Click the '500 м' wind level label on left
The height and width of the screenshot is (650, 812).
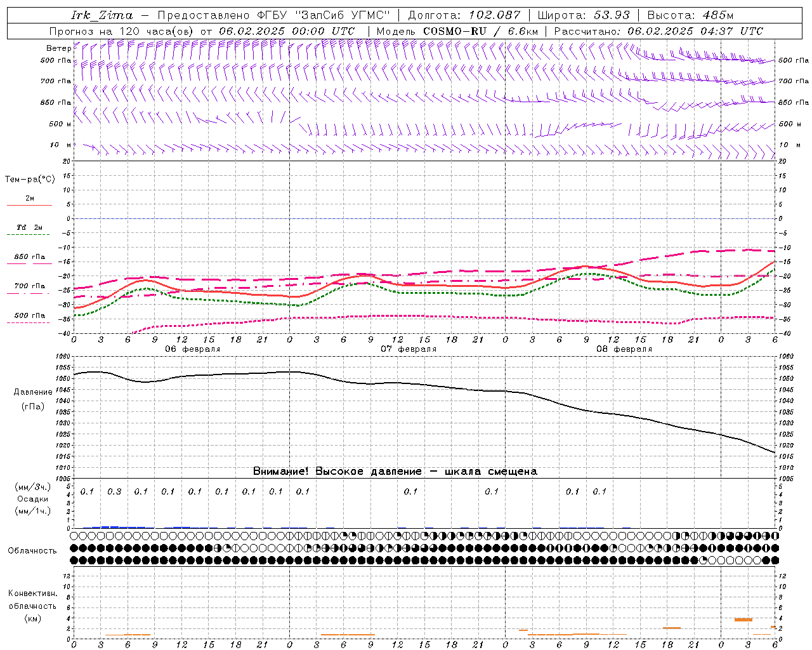(x=60, y=124)
